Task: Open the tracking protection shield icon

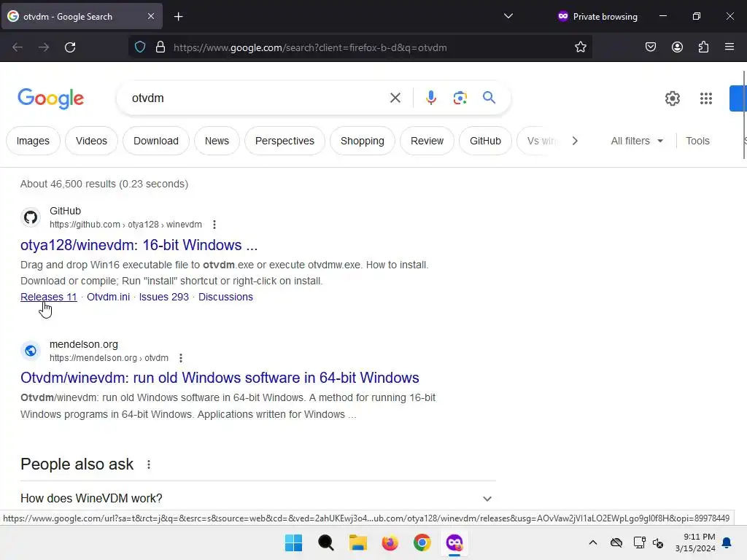Action: [x=140, y=47]
